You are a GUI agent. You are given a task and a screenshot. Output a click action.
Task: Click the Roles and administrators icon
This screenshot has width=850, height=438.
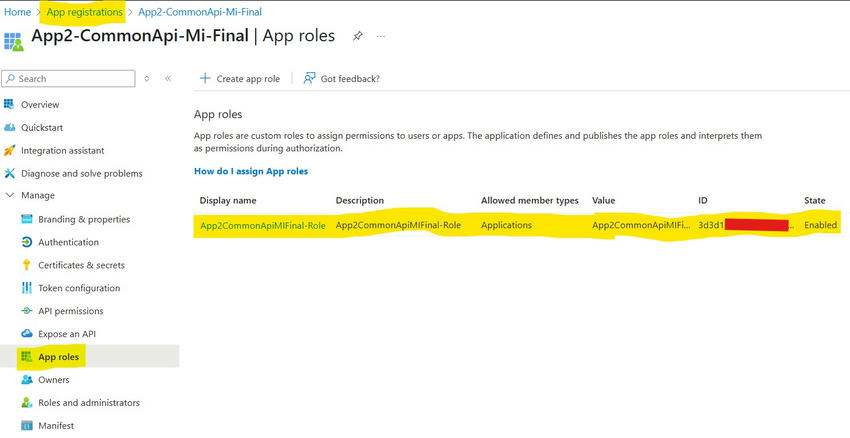[x=27, y=403]
